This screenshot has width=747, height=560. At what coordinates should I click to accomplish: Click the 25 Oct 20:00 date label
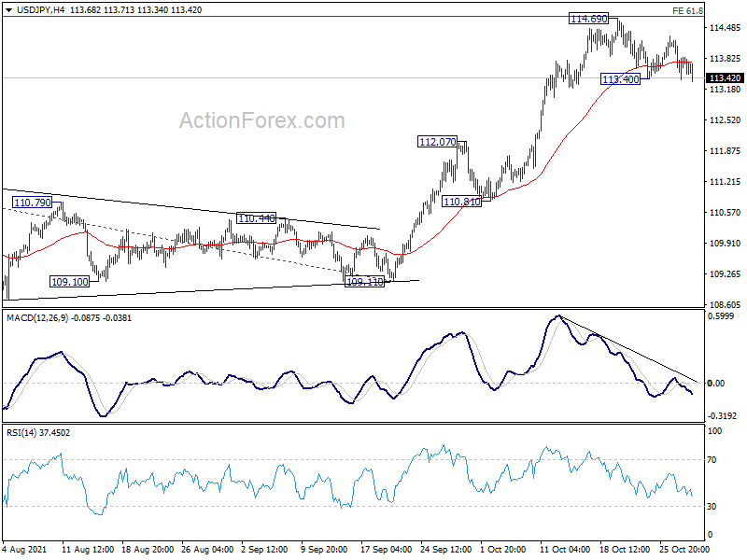[684, 550]
